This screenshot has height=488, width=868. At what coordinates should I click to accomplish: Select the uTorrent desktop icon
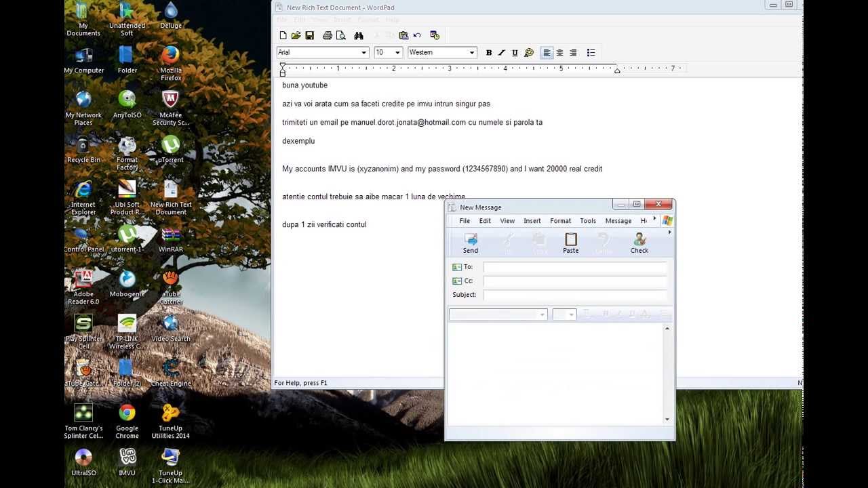(170, 150)
